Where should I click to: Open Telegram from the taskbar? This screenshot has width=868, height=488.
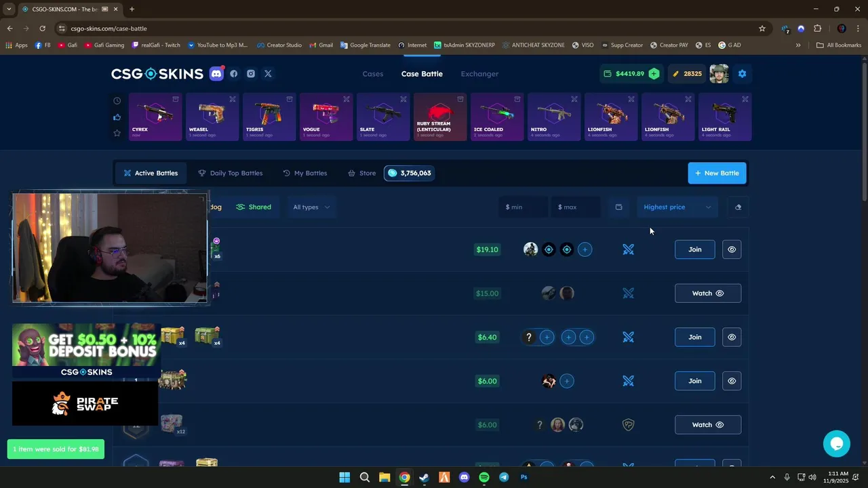pyautogui.click(x=504, y=477)
